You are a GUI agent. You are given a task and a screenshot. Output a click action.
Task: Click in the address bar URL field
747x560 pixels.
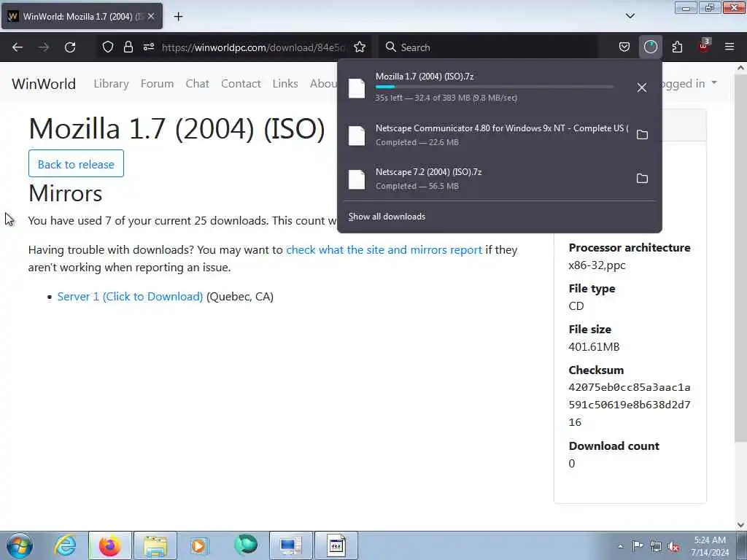click(x=253, y=47)
